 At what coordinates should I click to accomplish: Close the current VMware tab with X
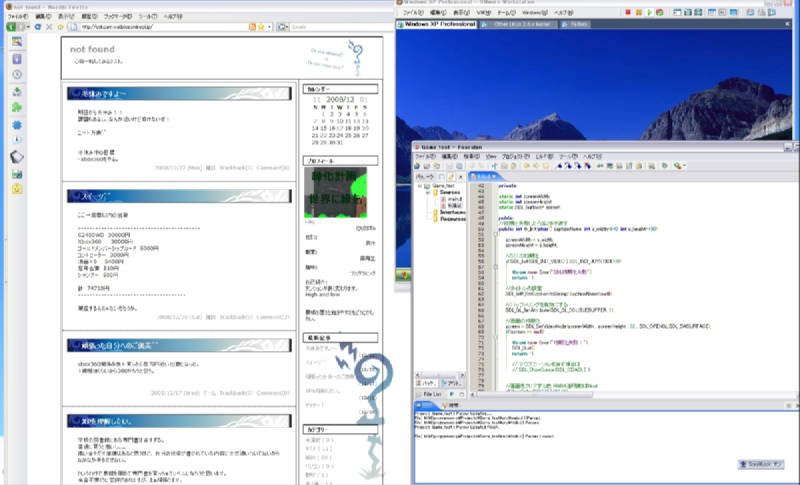click(787, 24)
